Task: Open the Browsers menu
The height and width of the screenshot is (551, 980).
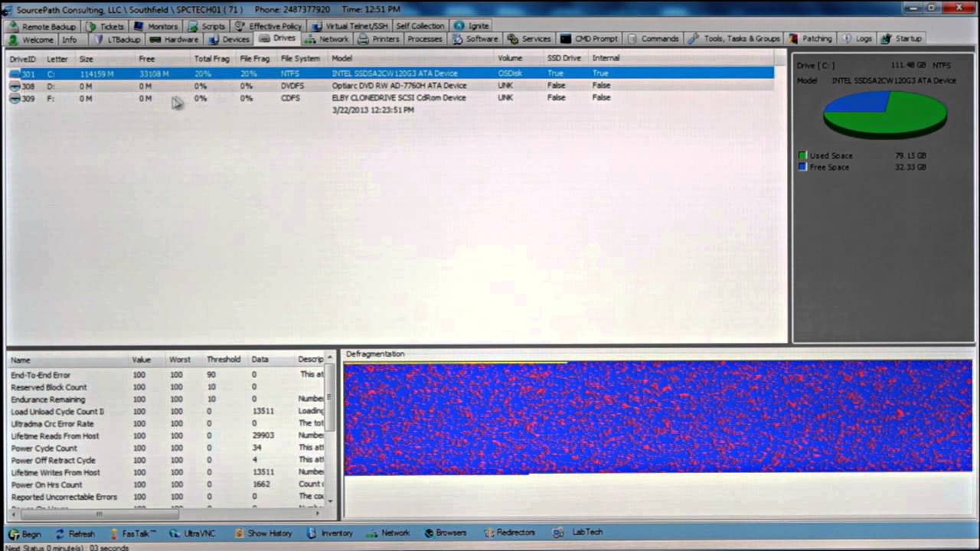Action: (x=444, y=533)
